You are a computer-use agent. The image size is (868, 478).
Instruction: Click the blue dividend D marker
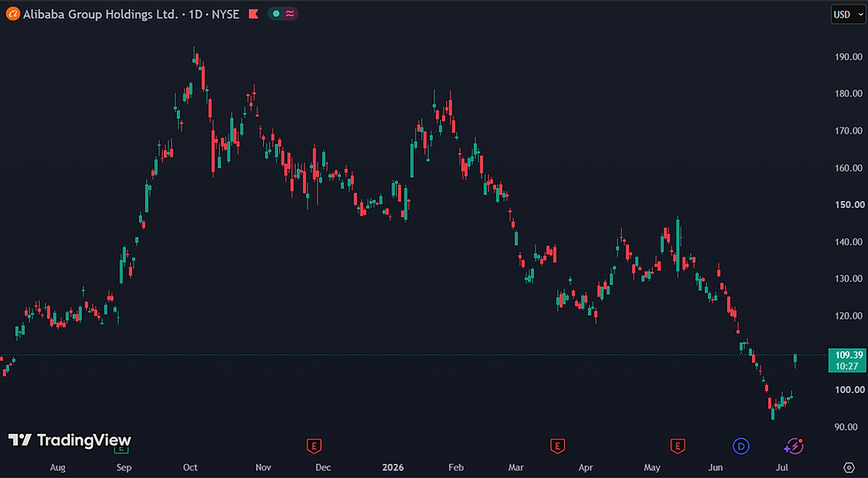tap(740, 445)
